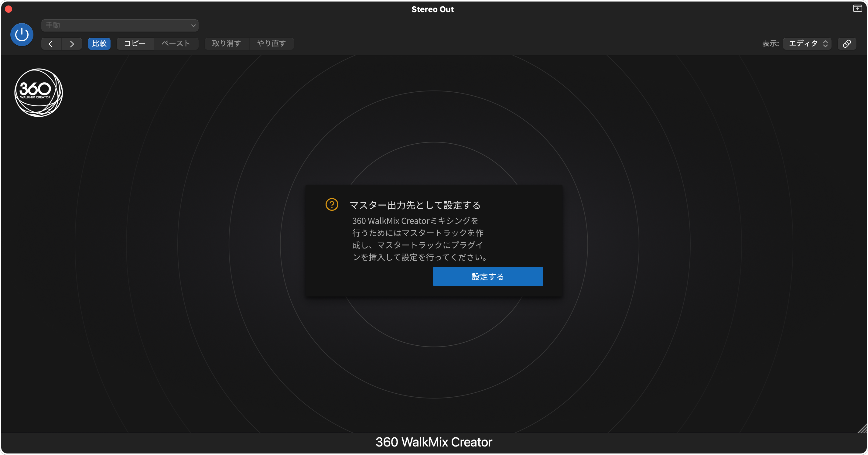Toggle the 比較 compare button

(x=99, y=43)
